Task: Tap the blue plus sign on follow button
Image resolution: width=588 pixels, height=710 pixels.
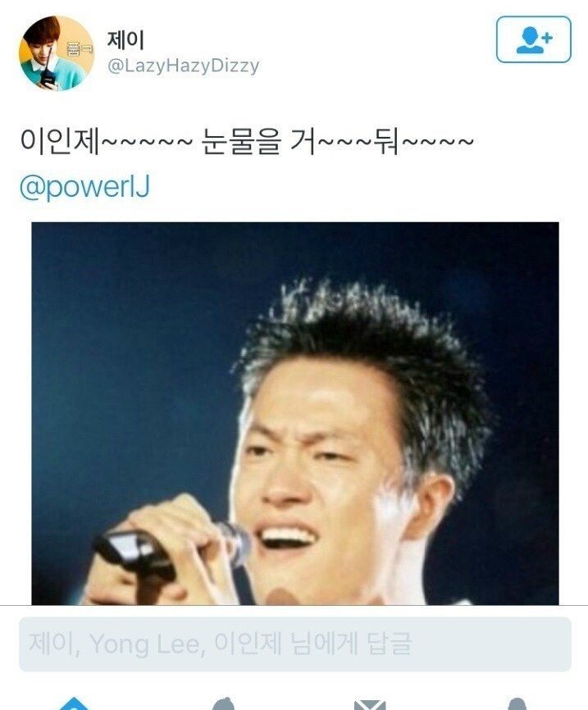Action: 547,37
